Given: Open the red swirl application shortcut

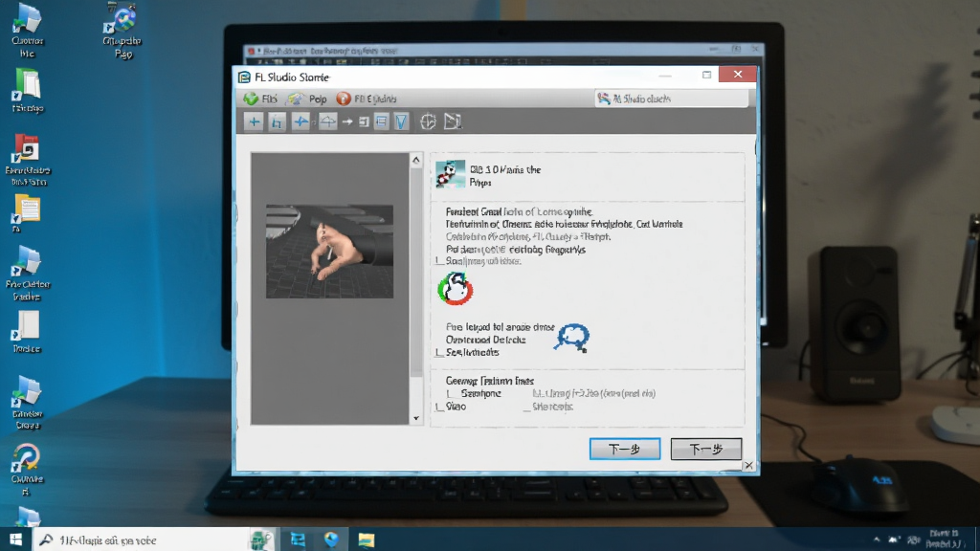Looking at the screenshot, I should (x=28, y=160).
